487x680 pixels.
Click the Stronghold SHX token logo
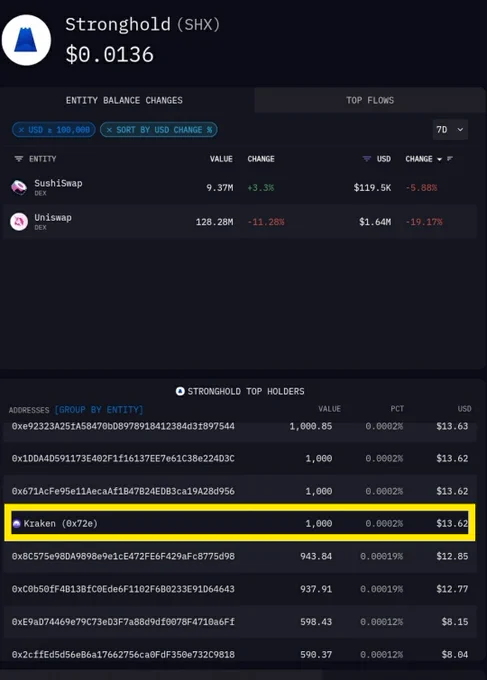(x=26, y=40)
